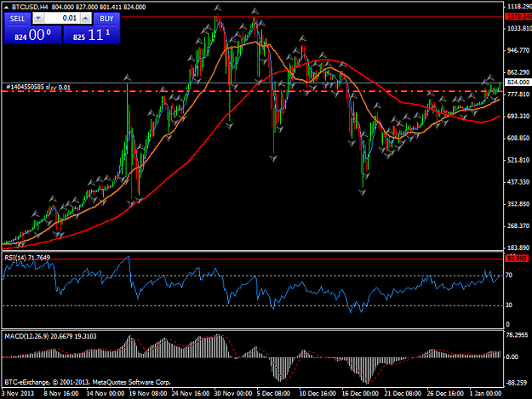532x399 pixels.
Task: Select the red 1078.345 price level label
Action: (518, 16)
